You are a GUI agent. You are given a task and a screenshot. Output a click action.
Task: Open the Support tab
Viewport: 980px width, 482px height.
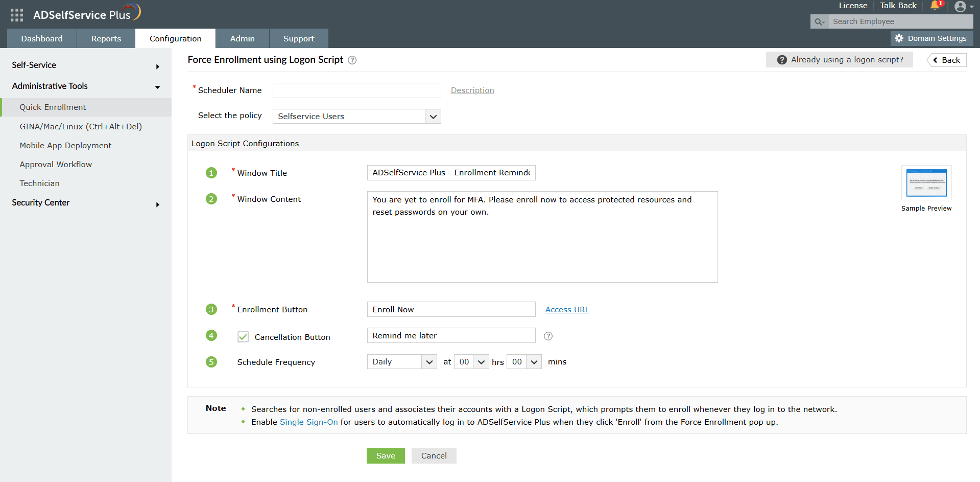[299, 38]
